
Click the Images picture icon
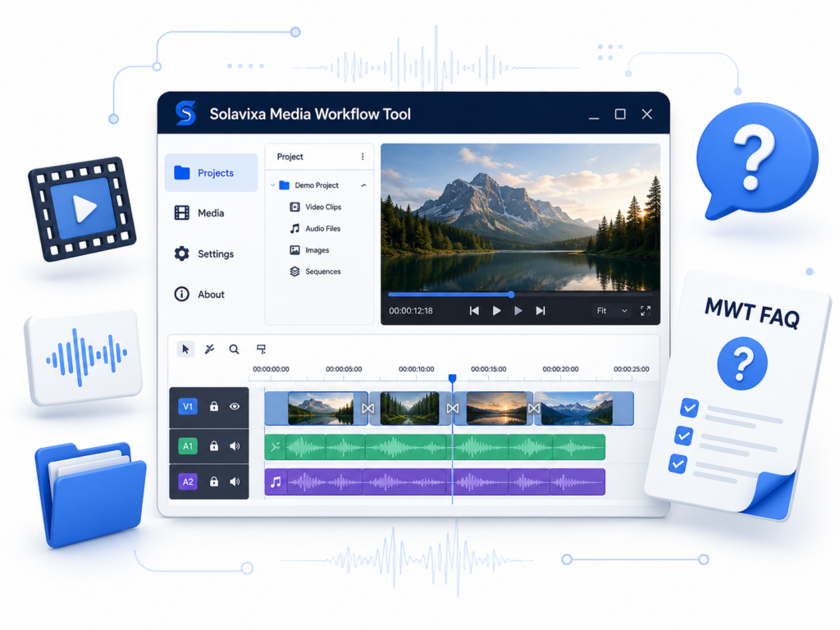[294, 250]
